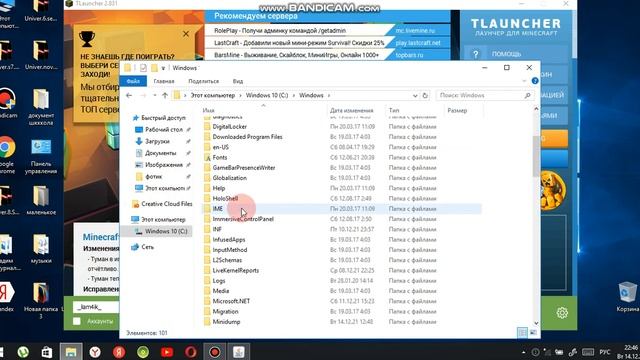
Task: Click the Properties icon in Explorer title bar
Action: (143, 68)
